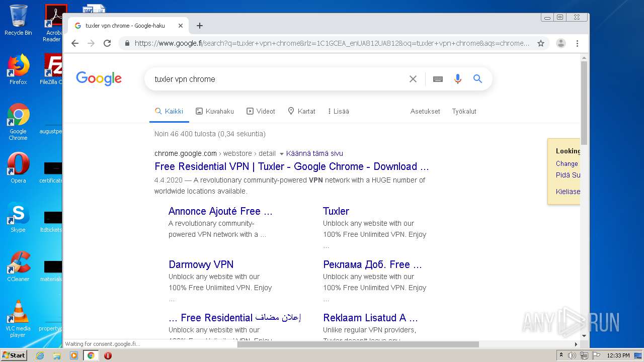
Task: Expand the result dropdown arrow by chrome.google.com
Action: [x=281, y=154]
